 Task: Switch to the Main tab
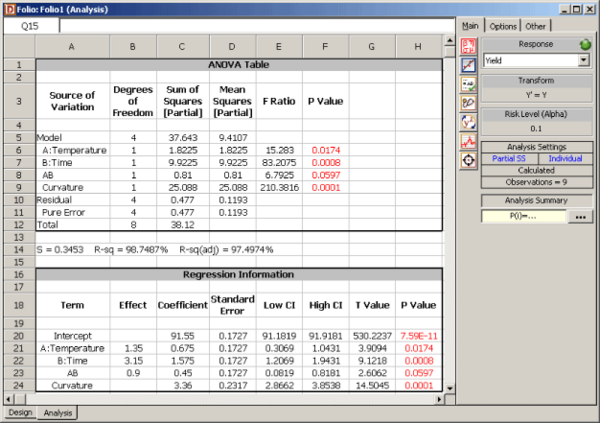(470, 26)
